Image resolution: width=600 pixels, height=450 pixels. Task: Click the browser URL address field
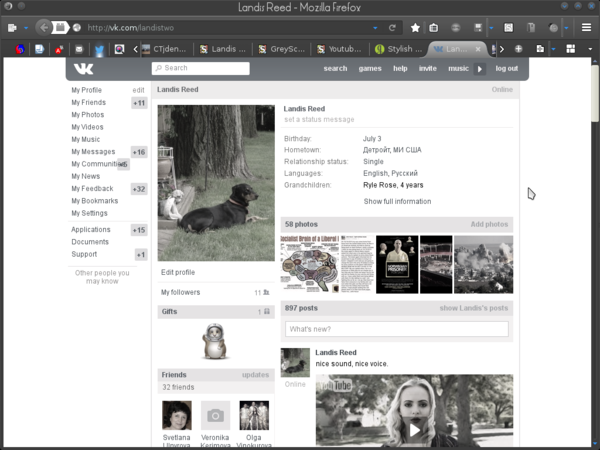pyautogui.click(x=226, y=28)
